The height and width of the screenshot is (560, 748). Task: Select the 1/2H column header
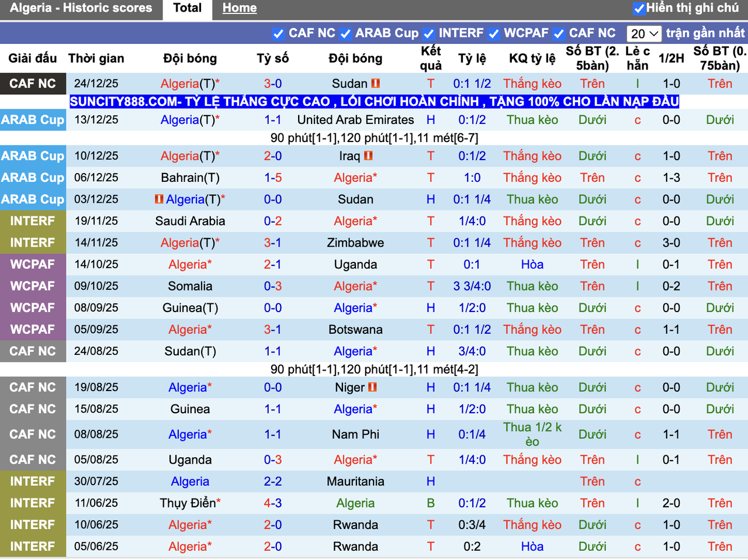[x=671, y=58]
